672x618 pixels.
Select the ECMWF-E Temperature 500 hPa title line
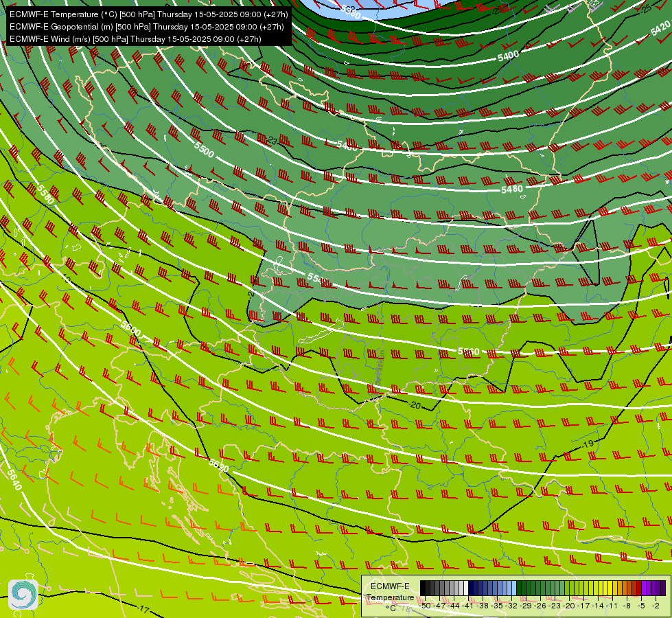point(148,14)
